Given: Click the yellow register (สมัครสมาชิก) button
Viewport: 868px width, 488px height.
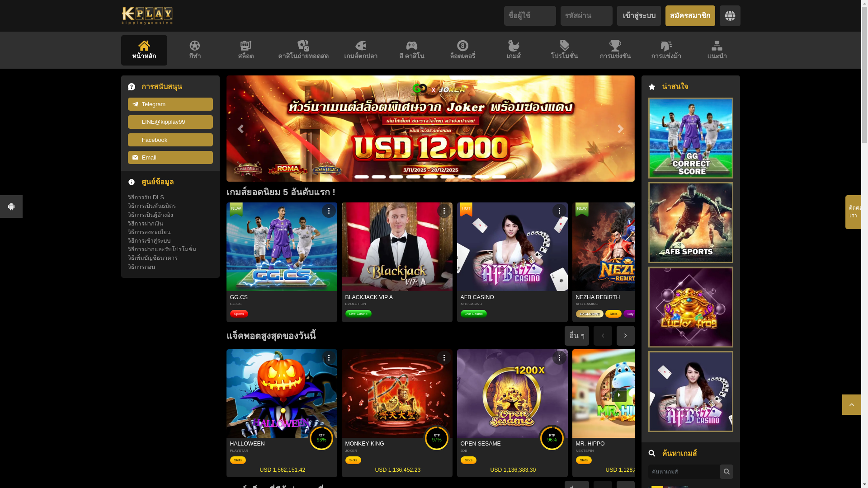Looking at the screenshot, I should 690,16.
